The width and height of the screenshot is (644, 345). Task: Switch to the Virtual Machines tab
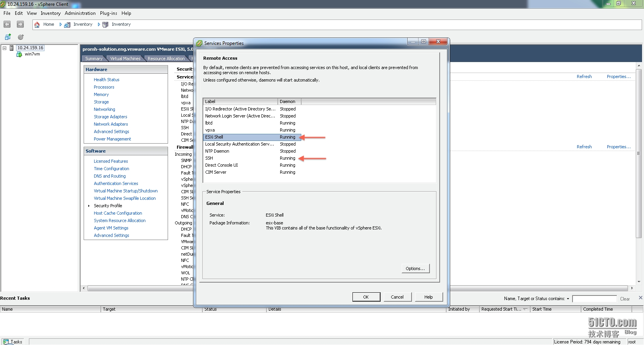(125, 59)
